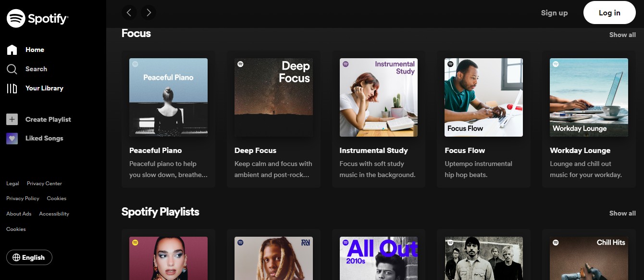
Task: Click 'Focus with soft study music' description
Action: [x=378, y=169]
